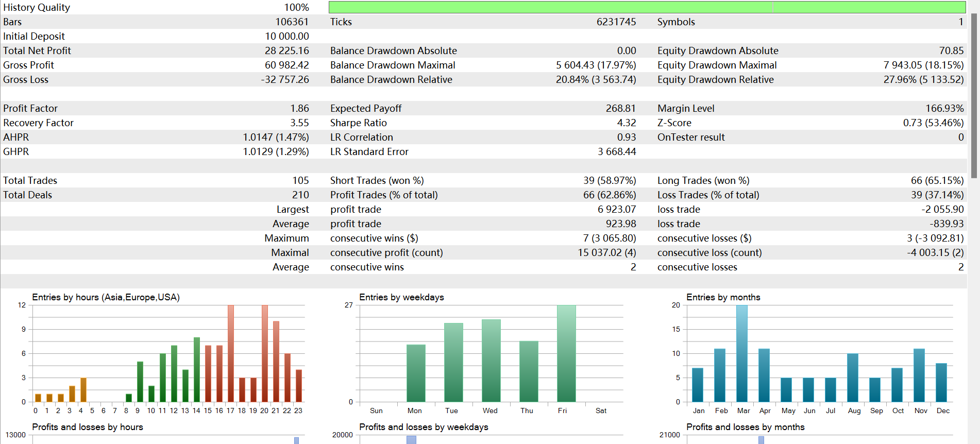Click the Mar bar in Entries by months
The height and width of the screenshot is (444, 980).
[x=742, y=353]
